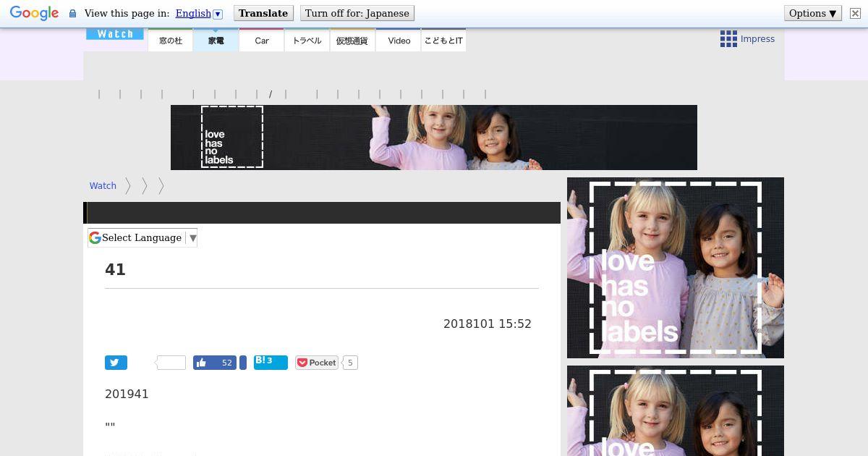Switch to the こどもとIT tab

point(443,41)
